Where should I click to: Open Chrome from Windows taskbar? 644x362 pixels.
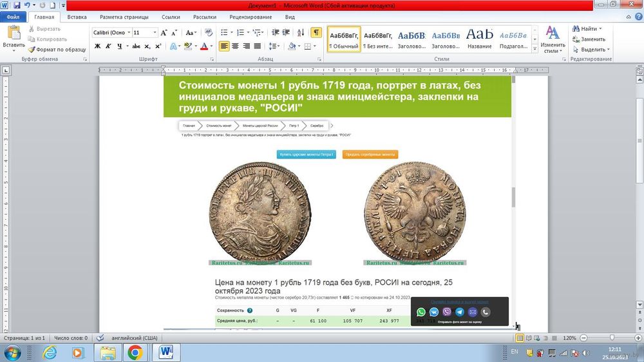[x=135, y=352]
